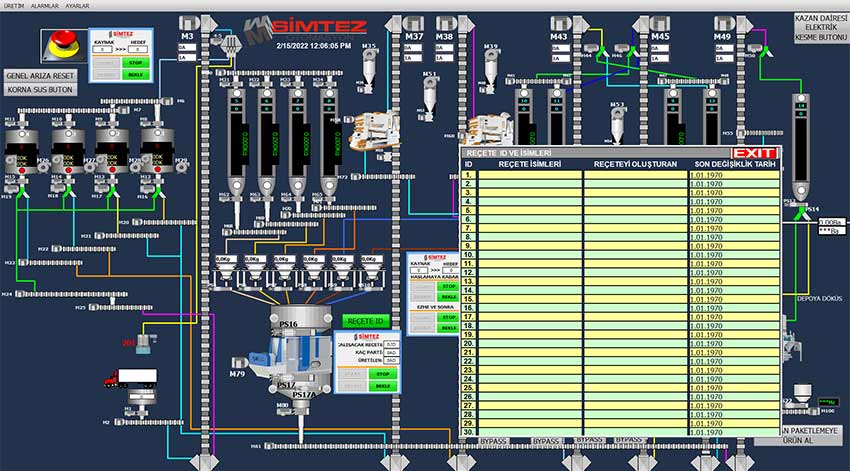This screenshot has width=850, height=471.
Task: Click the ÇALIŞACAK REÇETE value field
Action: [391, 345]
